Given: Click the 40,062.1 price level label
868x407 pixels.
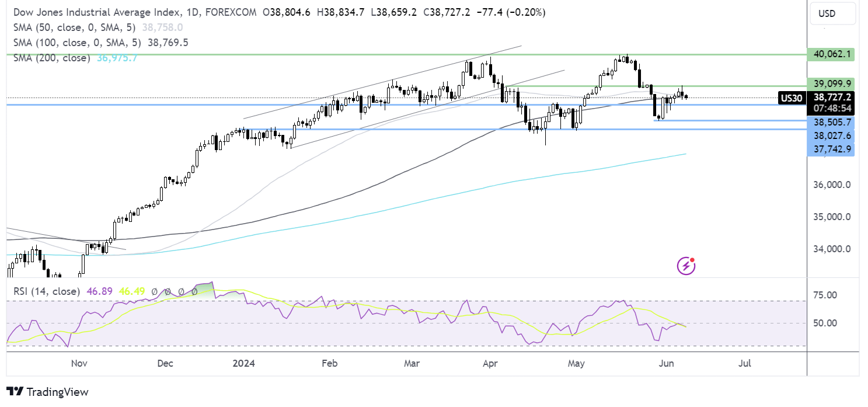Looking at the screenshot, I should point(831,54).
